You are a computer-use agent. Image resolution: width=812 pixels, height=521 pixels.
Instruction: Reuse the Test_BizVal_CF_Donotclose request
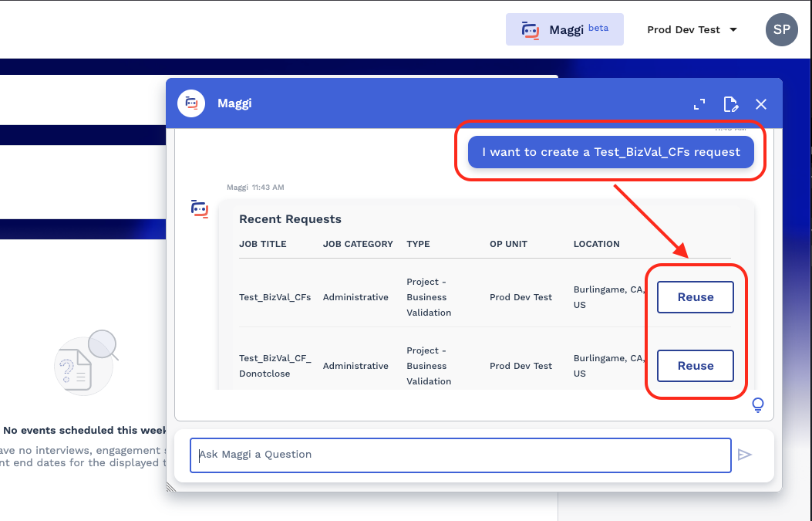tap(695, 366)
